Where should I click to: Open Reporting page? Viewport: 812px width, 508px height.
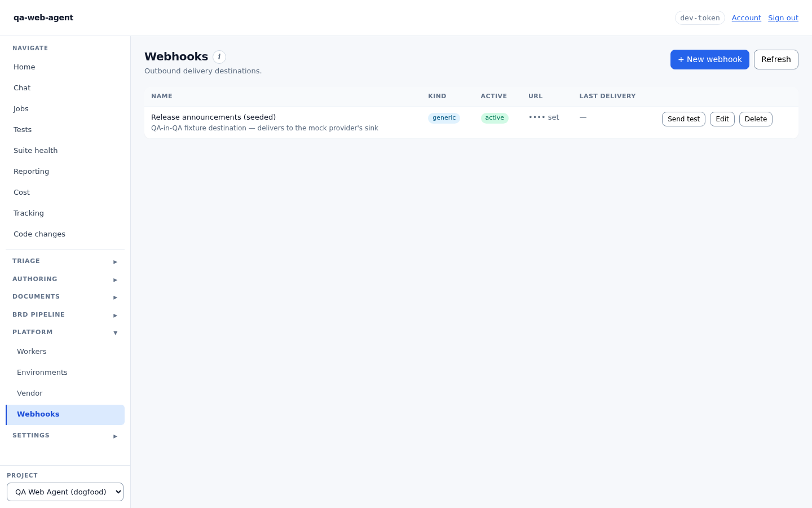(x=65, y=172)
